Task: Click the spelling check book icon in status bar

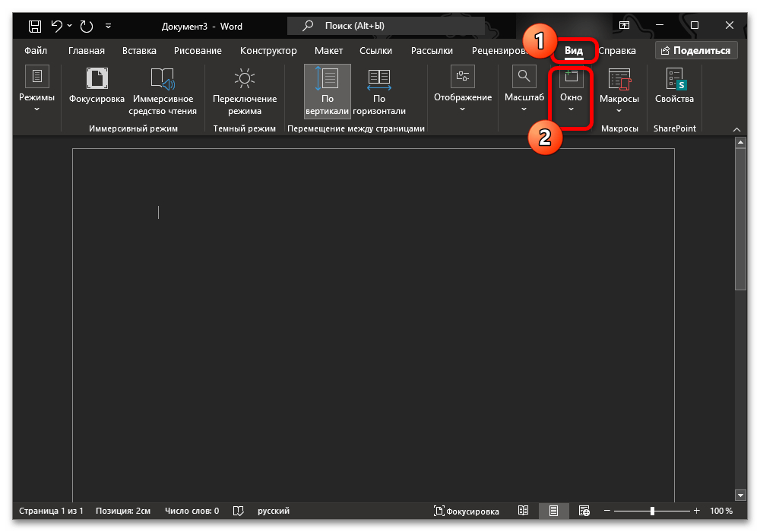Action: 239,511
